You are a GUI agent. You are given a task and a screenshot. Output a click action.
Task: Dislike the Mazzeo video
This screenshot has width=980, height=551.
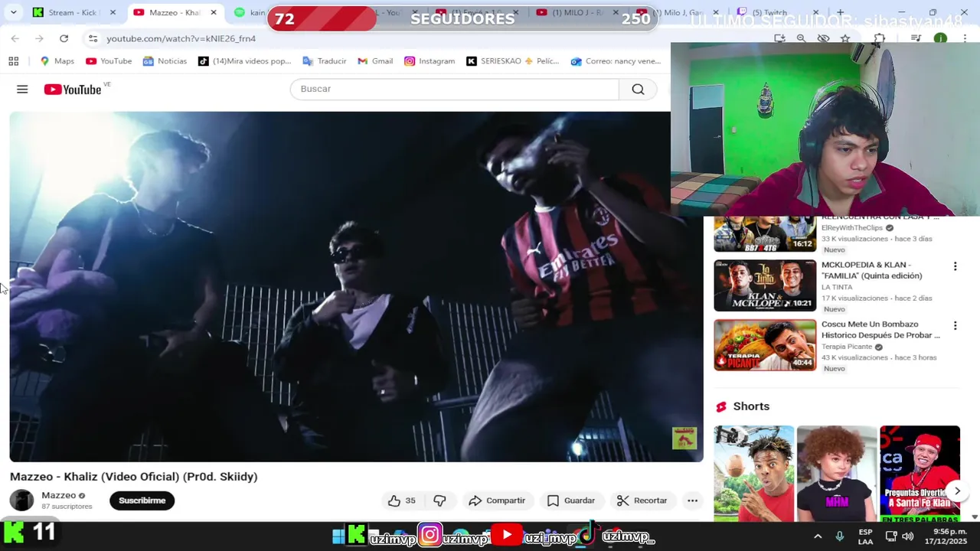click(439, 500)
